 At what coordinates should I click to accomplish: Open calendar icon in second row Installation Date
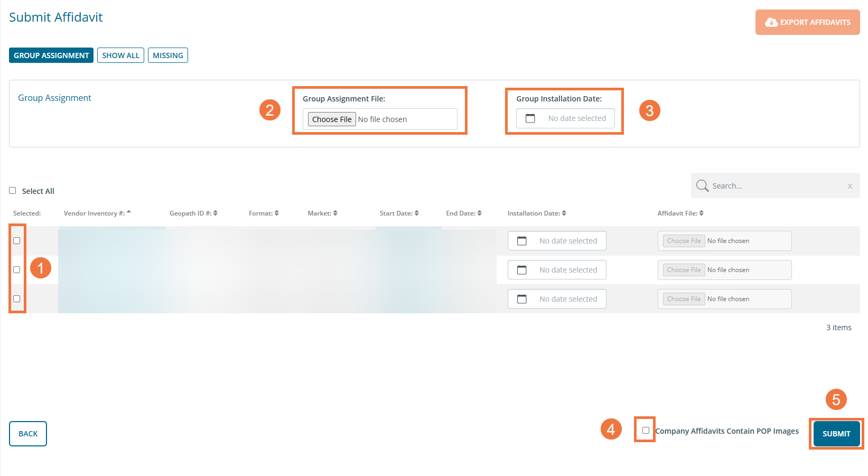521,270
